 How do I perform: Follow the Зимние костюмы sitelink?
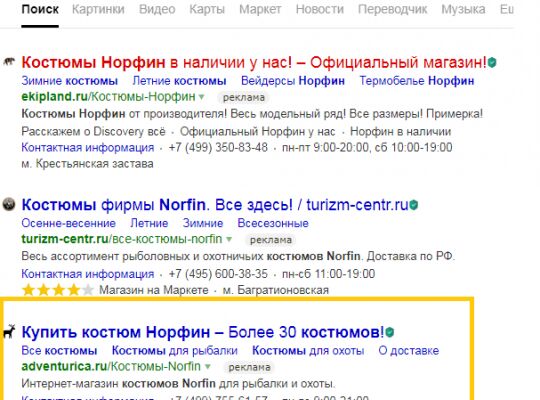tap(70, 81)
